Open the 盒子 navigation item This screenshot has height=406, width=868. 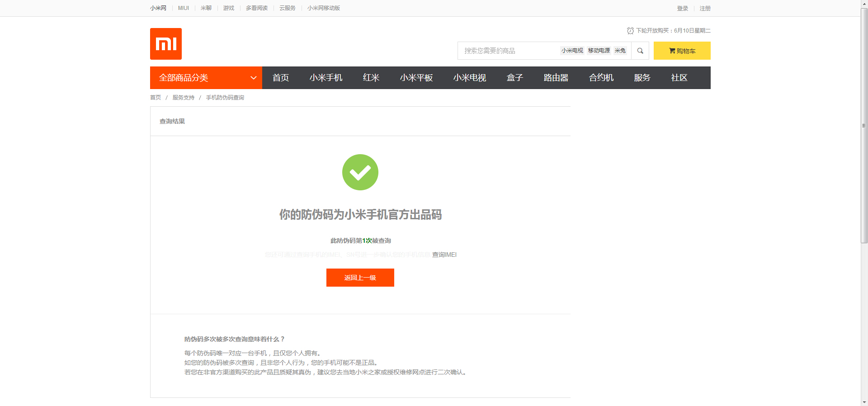pyautogui.click(x=515, y=78)
